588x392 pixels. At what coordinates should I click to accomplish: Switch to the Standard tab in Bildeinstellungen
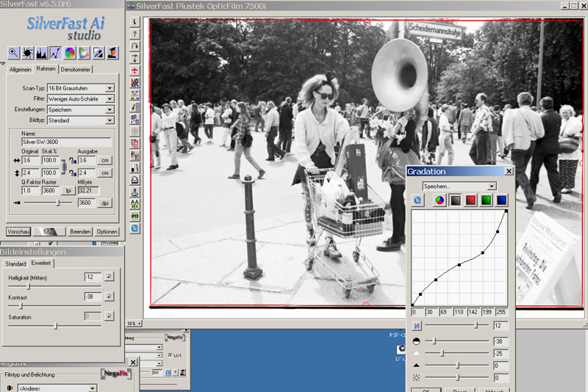pos(16,262)
